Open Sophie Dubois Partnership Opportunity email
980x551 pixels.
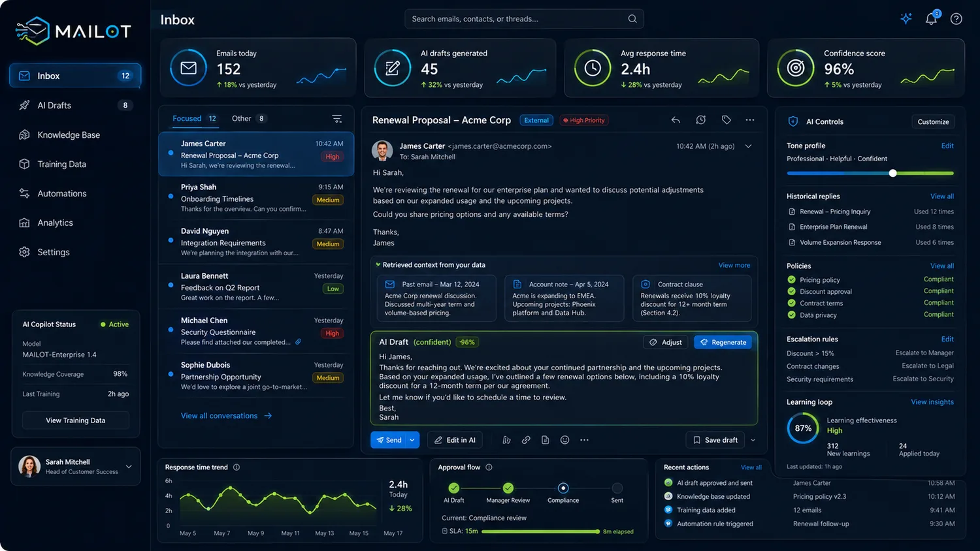256,376
